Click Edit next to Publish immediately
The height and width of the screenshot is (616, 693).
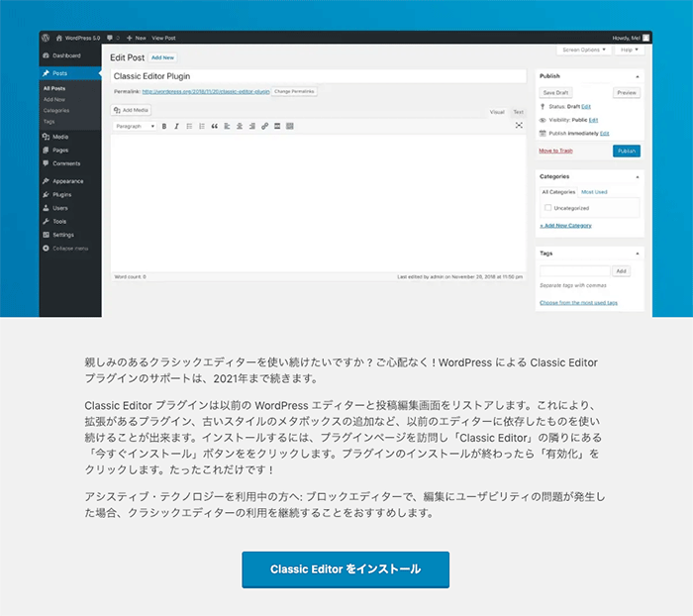click(x=605, y=134)
